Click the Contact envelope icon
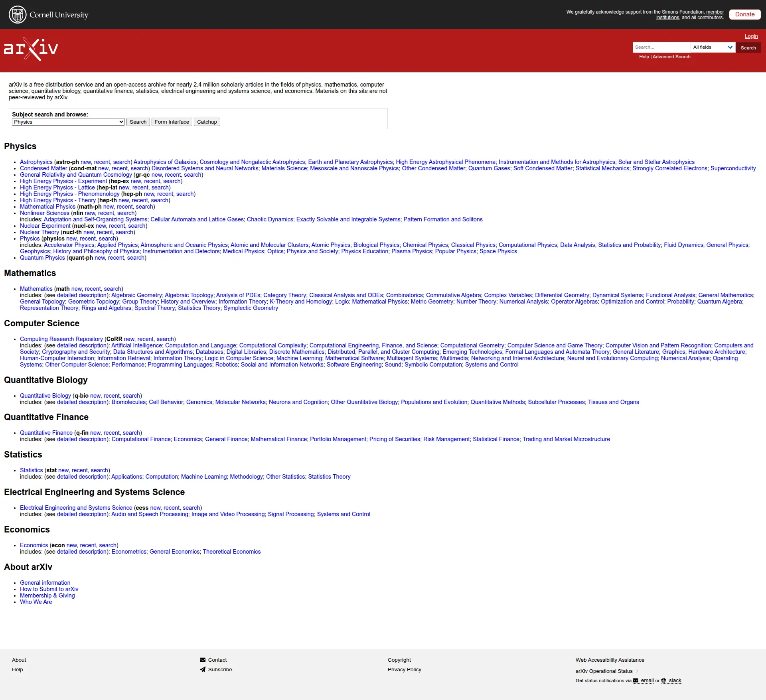The image size is (766, 700). point(203,659)
